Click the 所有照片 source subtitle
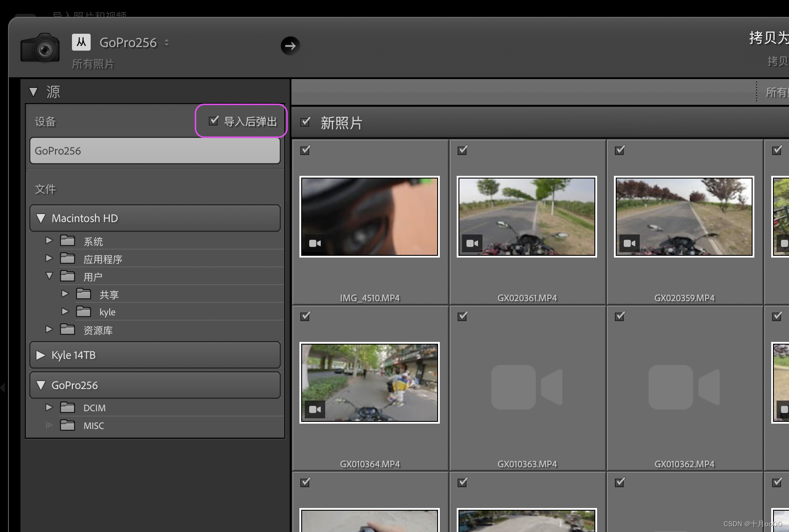The height and width of the screenshot is (532, 789). [93, 64]
